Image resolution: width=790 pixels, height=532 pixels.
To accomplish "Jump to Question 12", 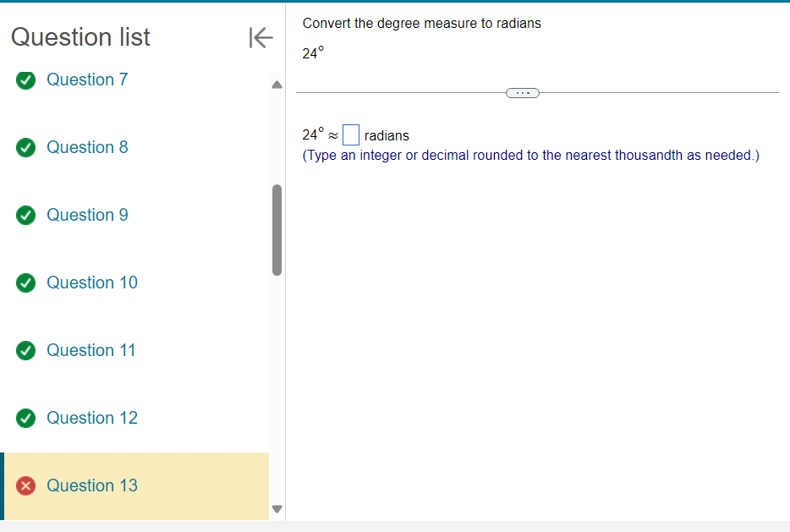I will (x=91, y=419).
